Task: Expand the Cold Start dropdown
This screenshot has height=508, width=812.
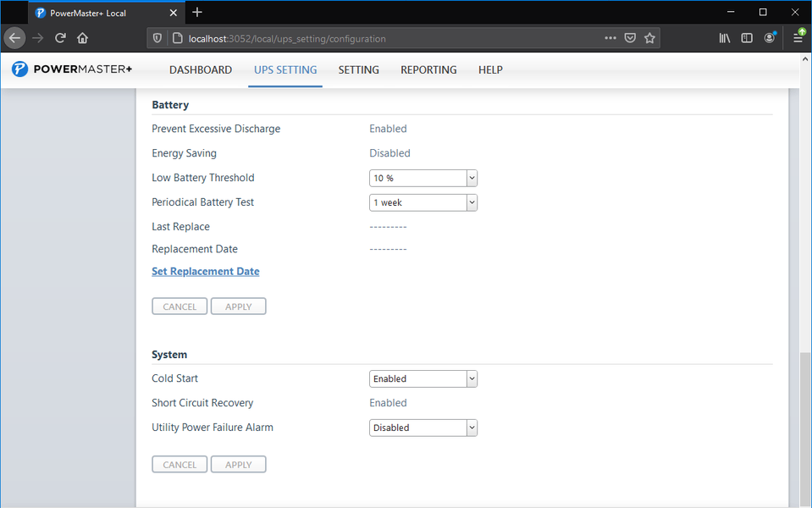Action: 423,378
